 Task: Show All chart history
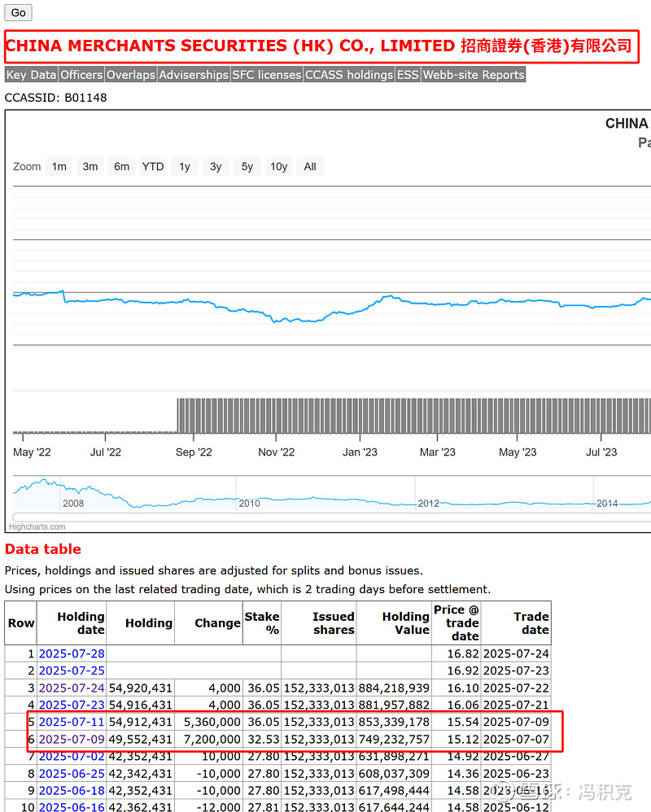[x=310, y=167]
